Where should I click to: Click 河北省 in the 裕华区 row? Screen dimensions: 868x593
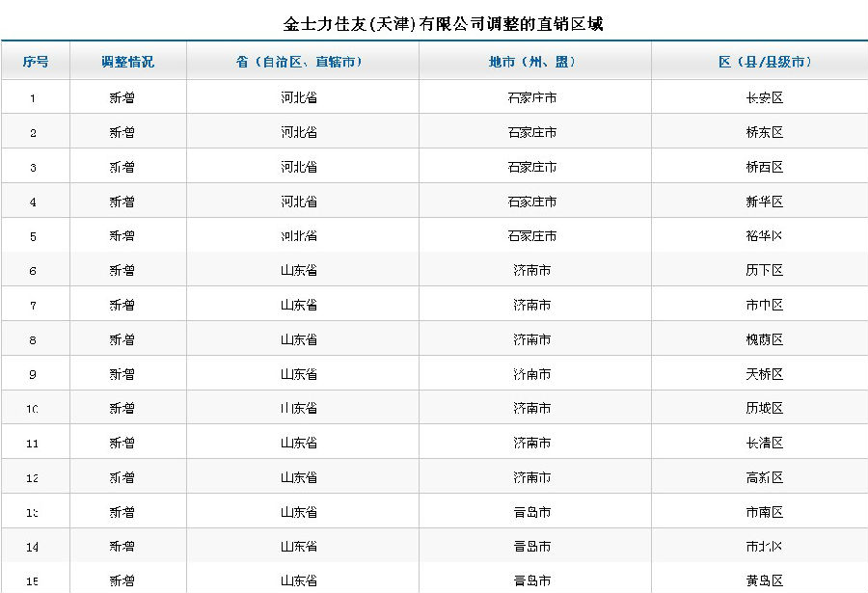(x=299, y=236)
